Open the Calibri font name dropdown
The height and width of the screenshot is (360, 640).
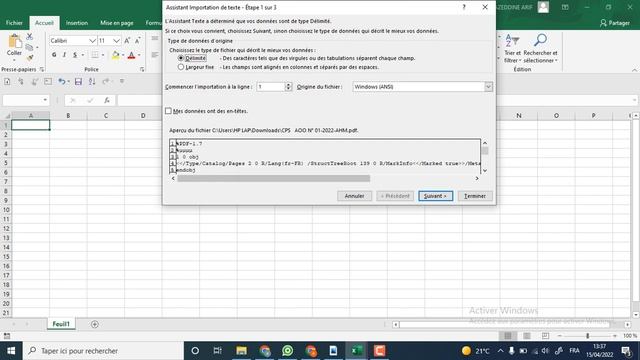92,40
